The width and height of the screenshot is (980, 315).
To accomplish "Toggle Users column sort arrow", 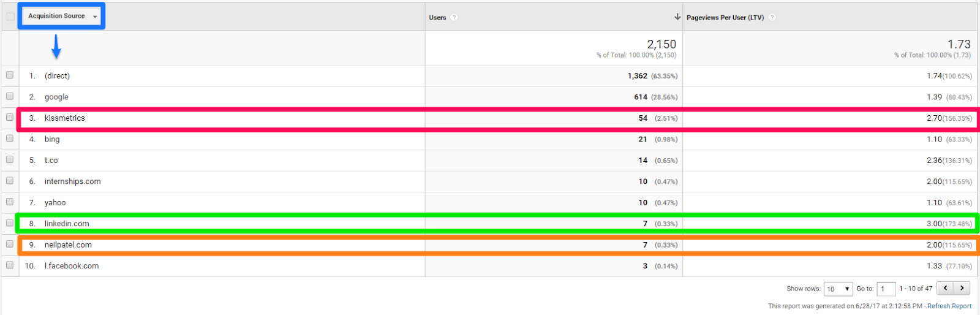I will (x=677, y=17).
